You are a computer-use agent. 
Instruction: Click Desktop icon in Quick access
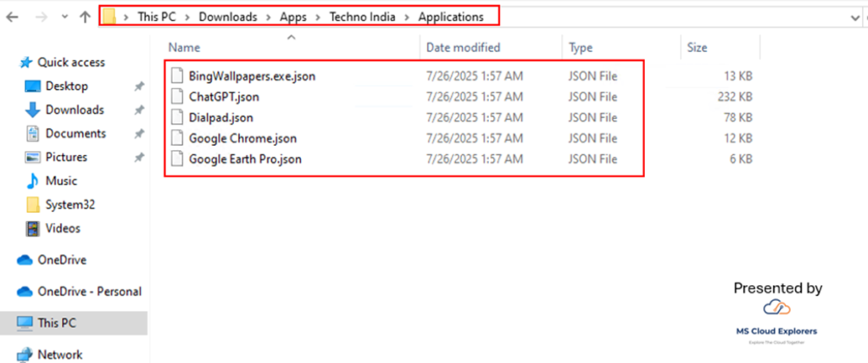(33, 87)
